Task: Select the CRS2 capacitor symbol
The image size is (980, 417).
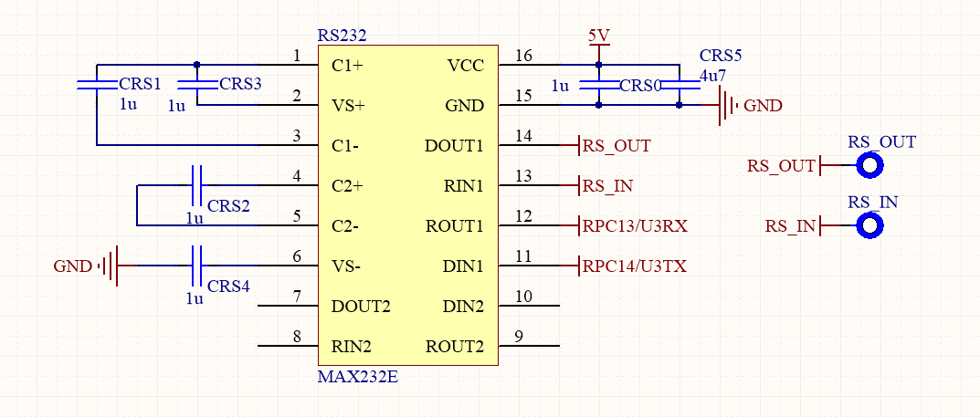Action: pos(197,185)
